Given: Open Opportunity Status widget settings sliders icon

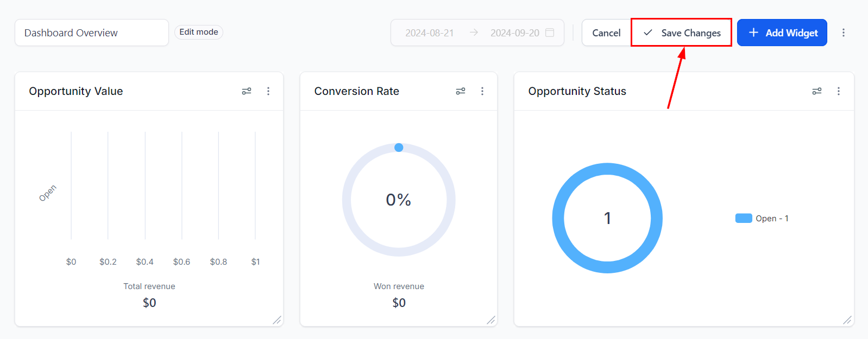Looking at the screenshot, I should pyautogui.click(x=817, y=91).
